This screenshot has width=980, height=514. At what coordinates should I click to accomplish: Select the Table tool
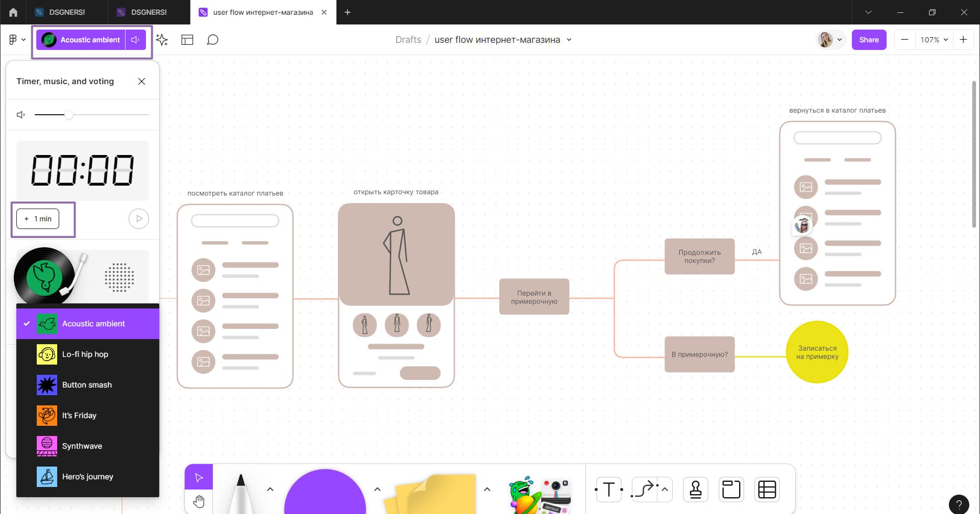(767, 490)
